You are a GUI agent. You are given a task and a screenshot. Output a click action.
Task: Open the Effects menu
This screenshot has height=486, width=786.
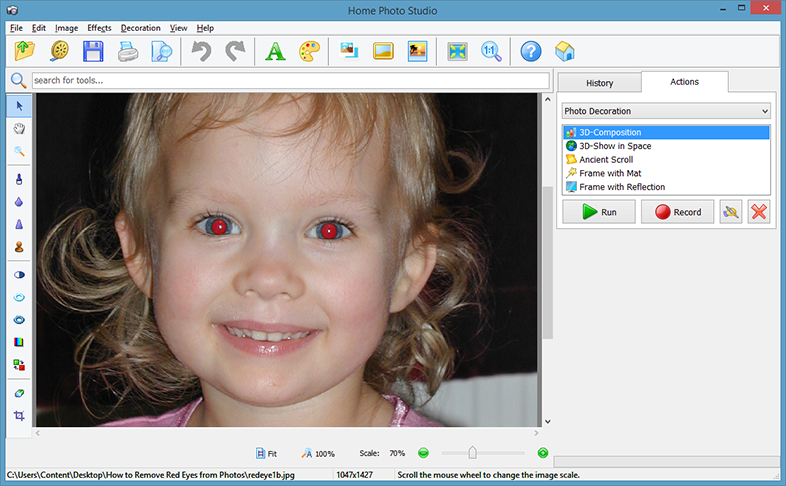(99, 28)
